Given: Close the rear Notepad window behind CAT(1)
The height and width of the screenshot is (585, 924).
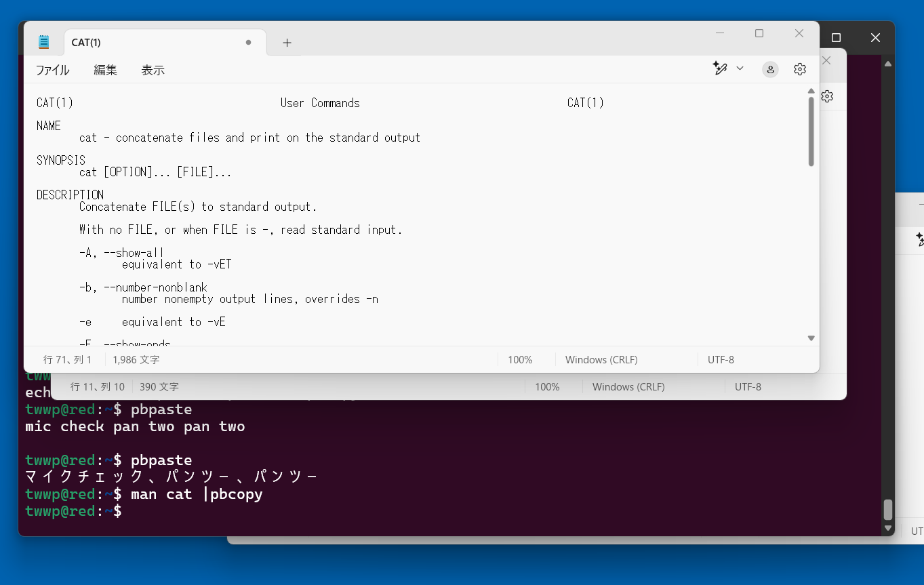Looking at the screenshot, I should coord(826,60).
